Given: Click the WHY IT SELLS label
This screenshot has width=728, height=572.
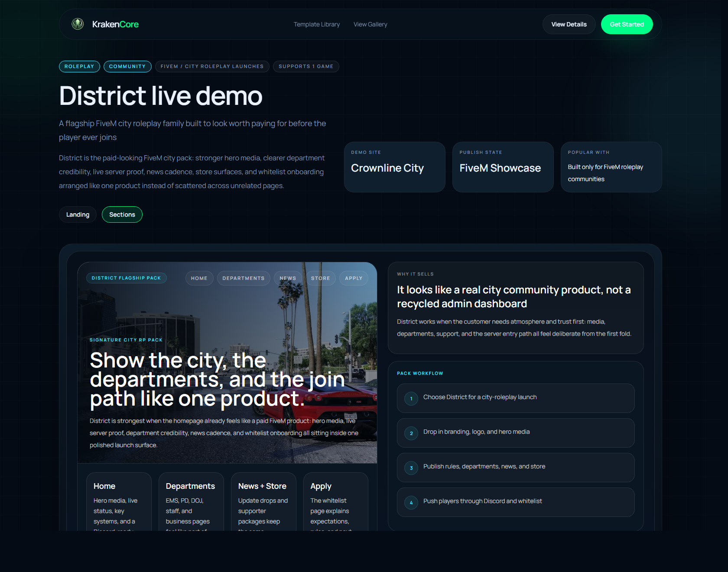Looking at the screenshot, I should 415,274.
